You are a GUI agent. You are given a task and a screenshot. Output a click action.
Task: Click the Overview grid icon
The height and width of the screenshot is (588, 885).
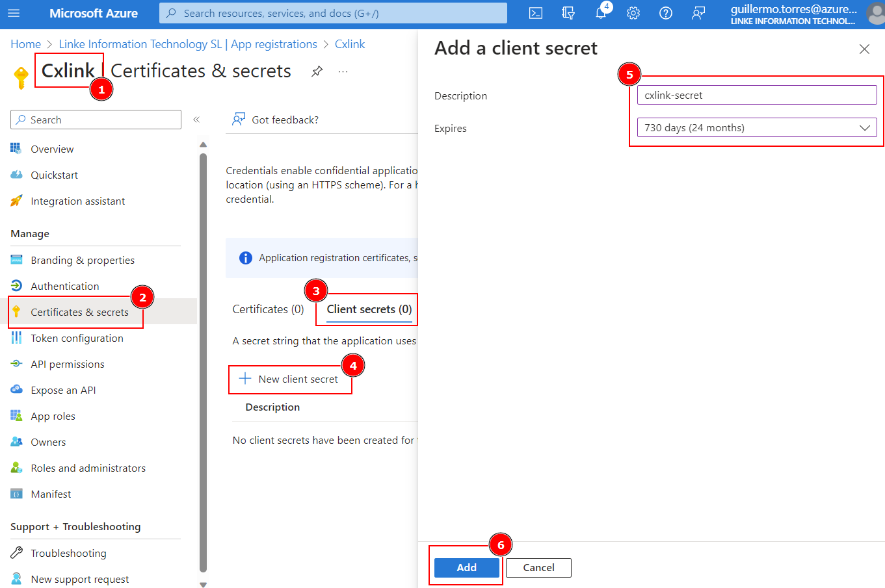16,149
